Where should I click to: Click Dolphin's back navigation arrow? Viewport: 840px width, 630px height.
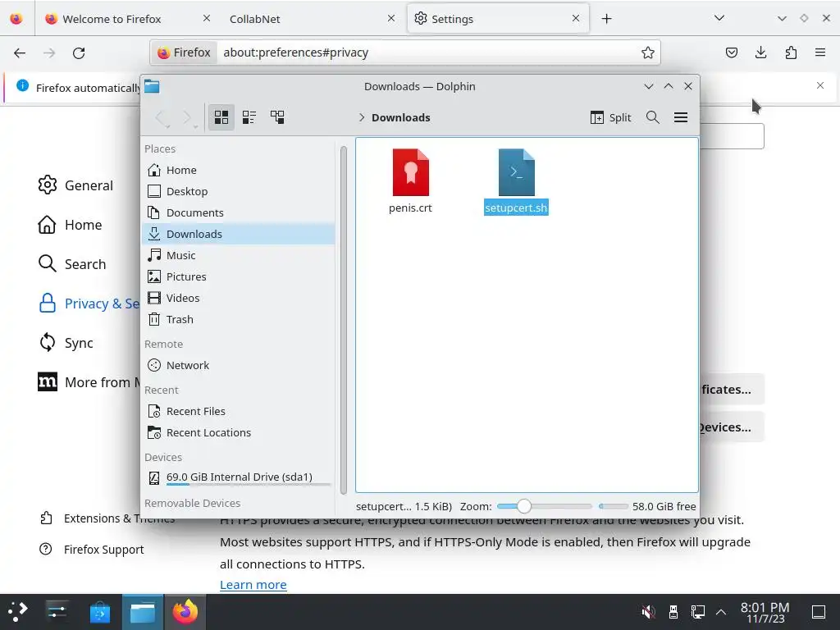click(162, 118)
